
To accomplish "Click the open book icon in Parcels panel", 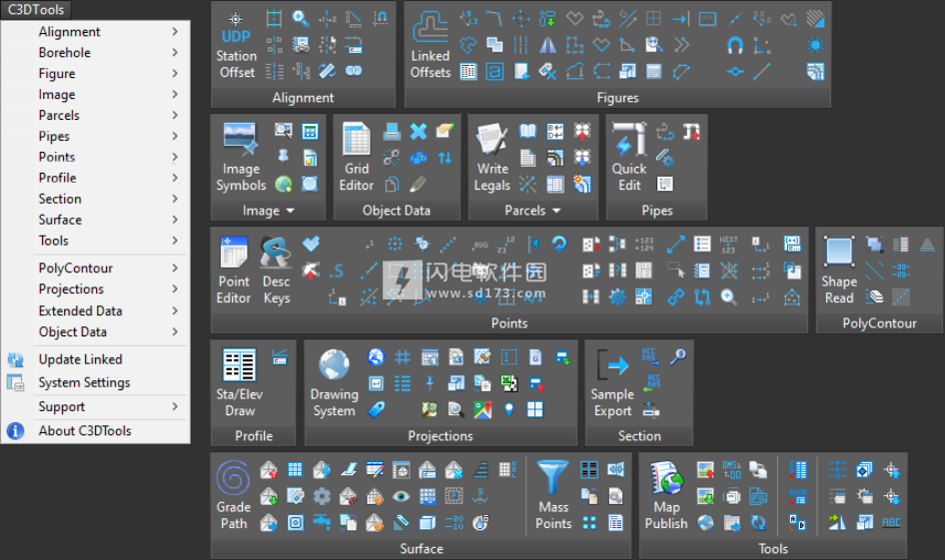I will (528, 132).
